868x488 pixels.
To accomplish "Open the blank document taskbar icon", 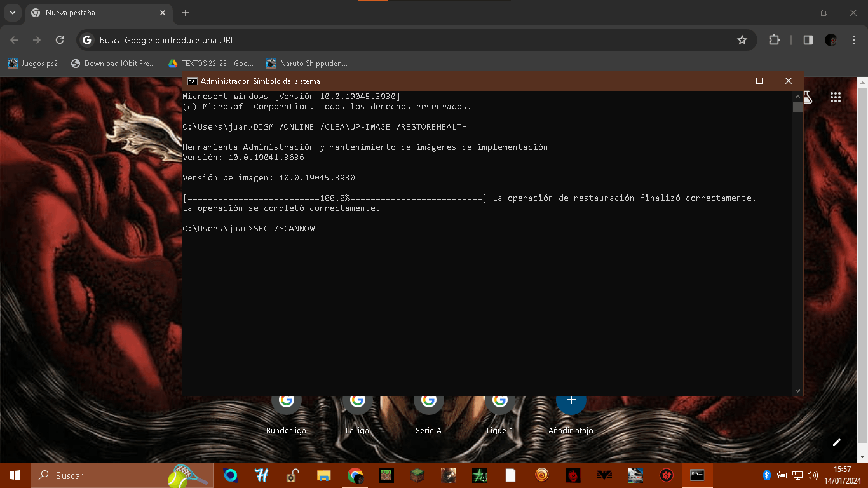I will [511, 475].
